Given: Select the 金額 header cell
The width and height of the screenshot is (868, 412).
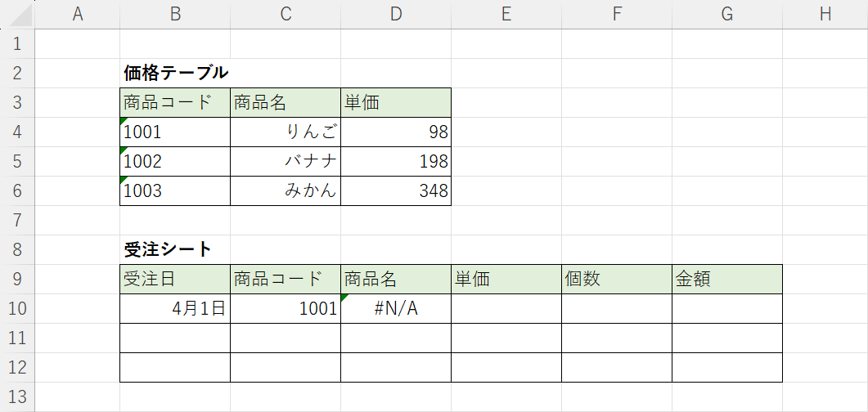Looking at the screenshot, I should click(726, 279).
